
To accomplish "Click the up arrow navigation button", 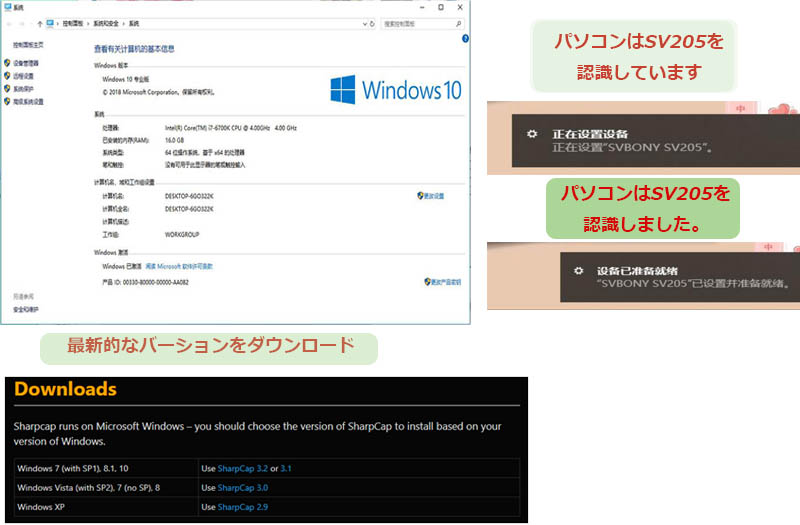I will click(38, 21).
